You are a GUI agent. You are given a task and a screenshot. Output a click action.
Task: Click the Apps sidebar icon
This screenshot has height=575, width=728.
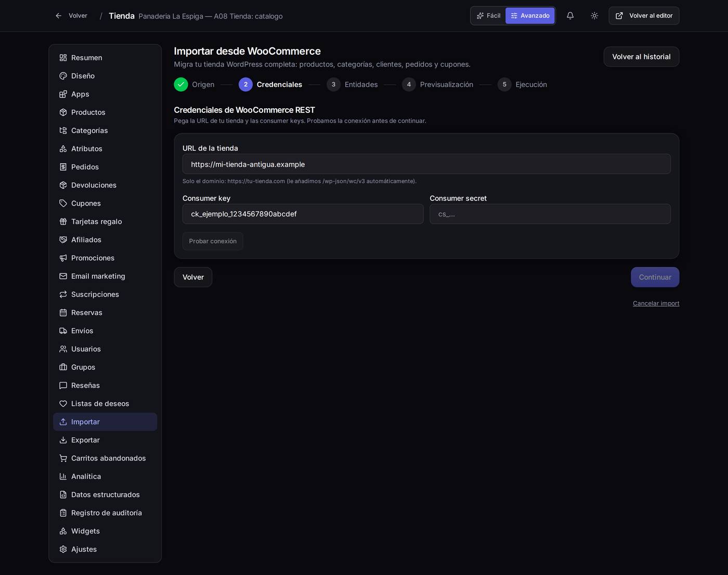pos(63,94)
